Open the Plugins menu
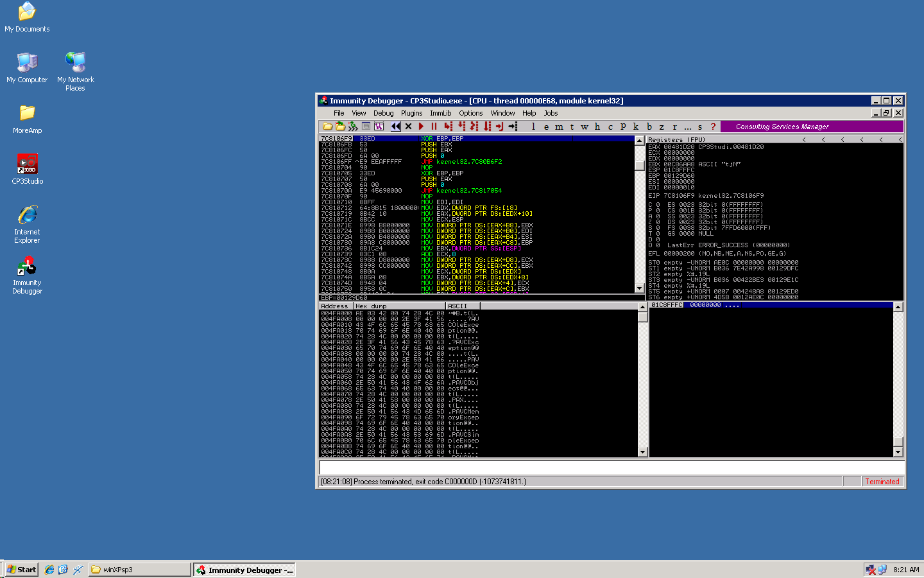The height and width of the screenshot is (578, 924). pyautogui.click(x=411, y=113)
